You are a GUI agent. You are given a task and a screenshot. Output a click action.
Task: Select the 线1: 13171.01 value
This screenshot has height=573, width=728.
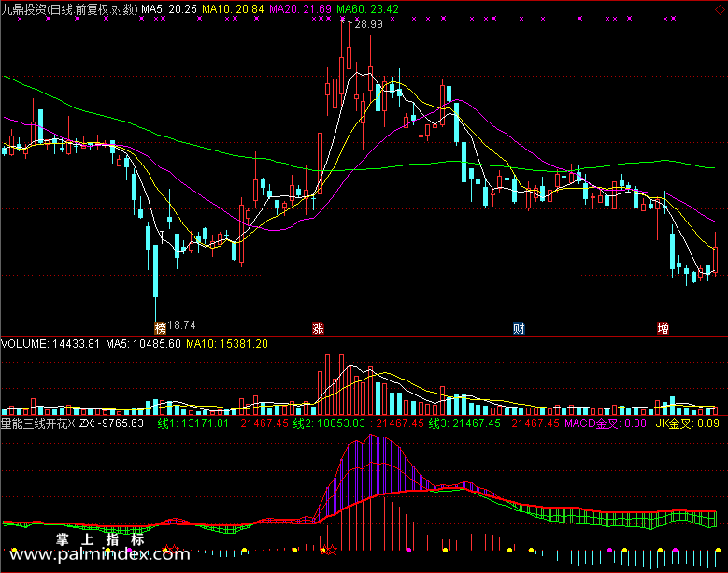click(193, 423)
